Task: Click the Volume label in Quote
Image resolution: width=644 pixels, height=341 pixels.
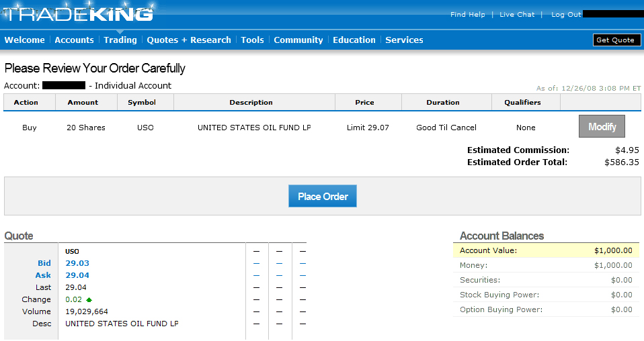Action: pyautogui.click(x=36, y=311)
